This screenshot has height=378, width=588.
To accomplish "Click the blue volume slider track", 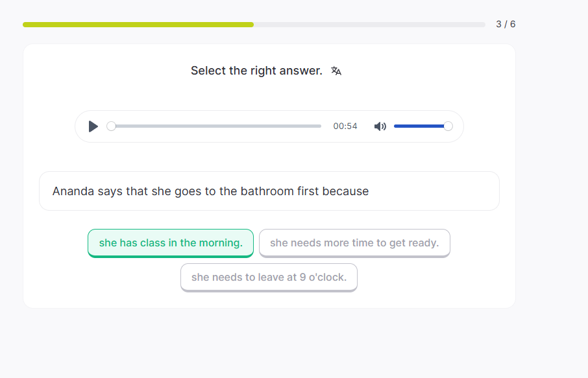I will 419,126.
